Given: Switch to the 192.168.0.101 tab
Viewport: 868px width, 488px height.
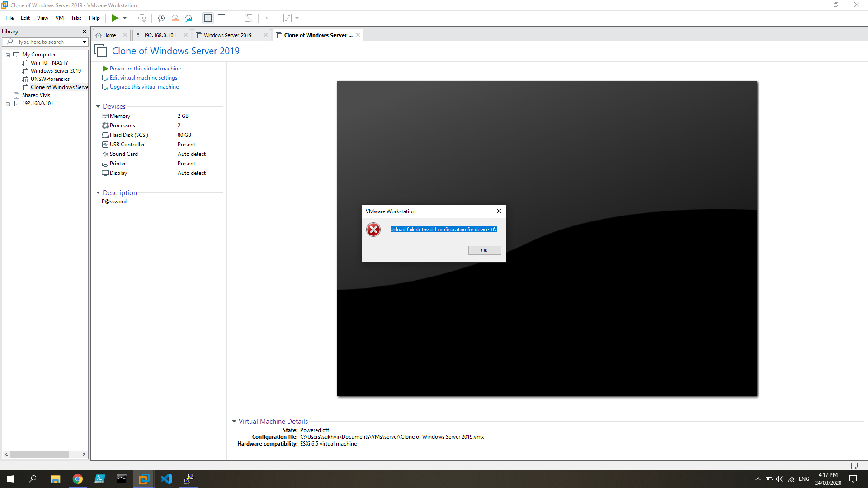Looking at the screenshot, I should pyautogui.click(x=160, y=35).
